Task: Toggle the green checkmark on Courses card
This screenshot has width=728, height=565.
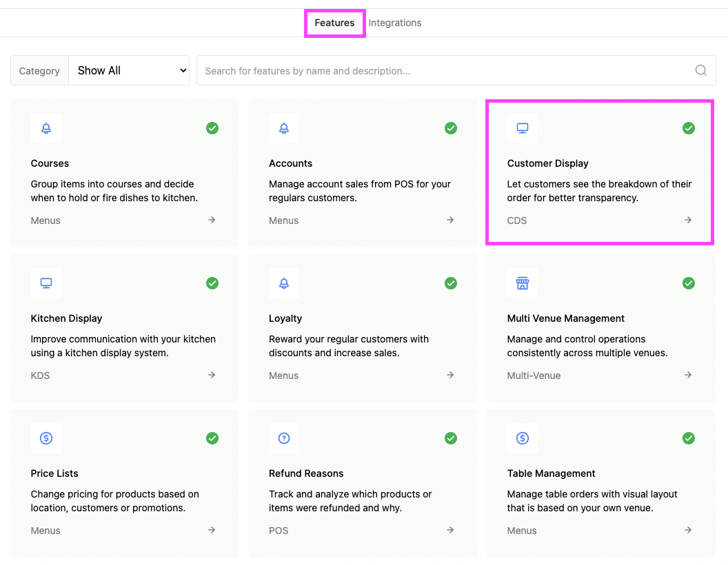Action: click(x=212, y=128)
